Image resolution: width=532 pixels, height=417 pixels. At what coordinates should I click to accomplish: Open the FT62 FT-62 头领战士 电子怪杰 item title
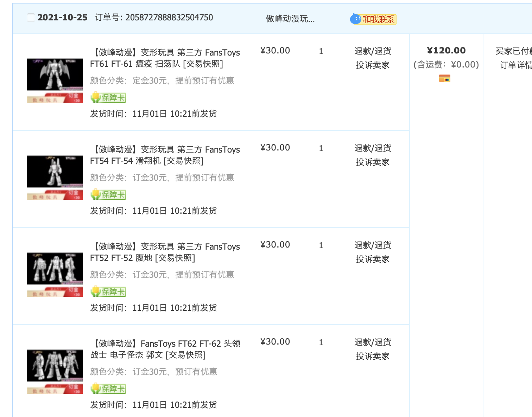tap(165, 349)
